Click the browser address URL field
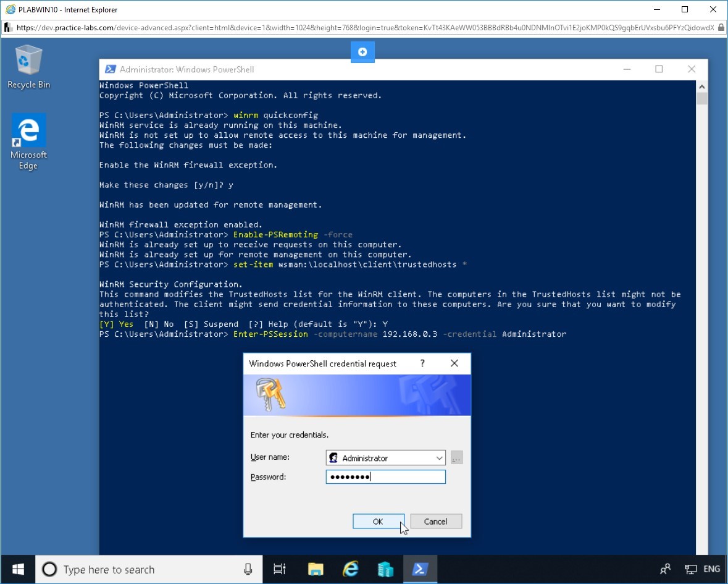 (365, 28)
